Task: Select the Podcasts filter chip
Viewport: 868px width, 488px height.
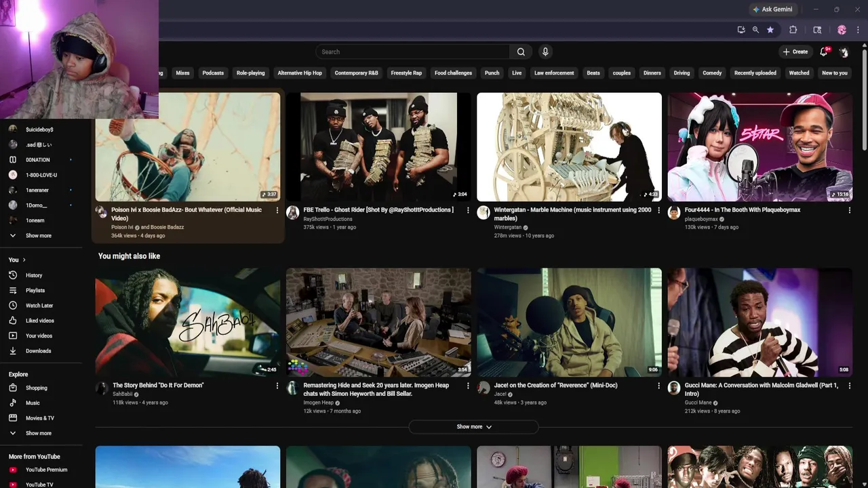Action: tap(213, 73)
